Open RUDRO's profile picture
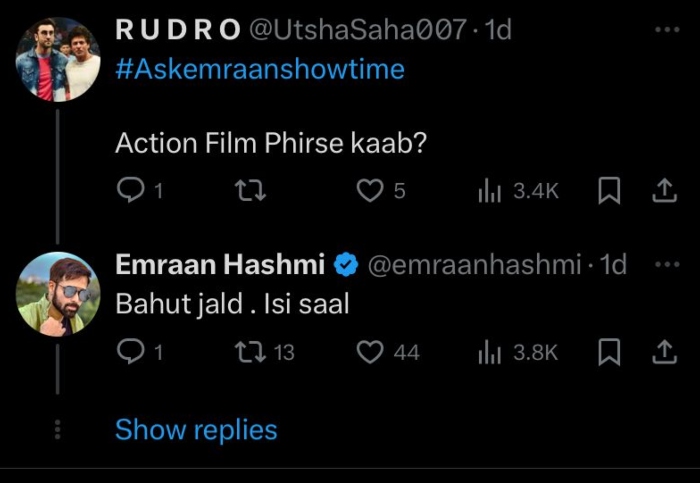Image resolution: width=700 pixels, height=483 pixels. point(58,59)
